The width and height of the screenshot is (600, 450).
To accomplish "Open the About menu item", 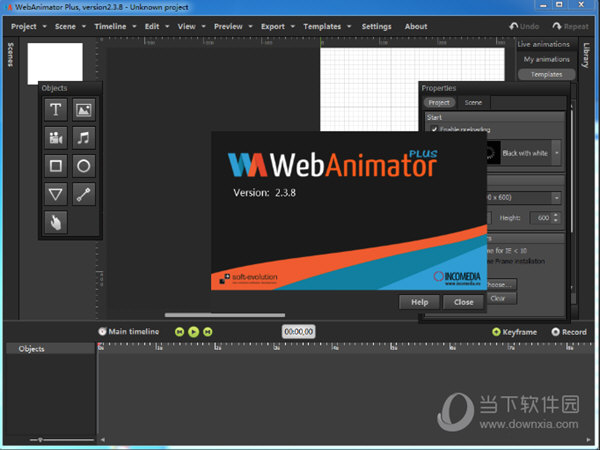I will [416, 26].
